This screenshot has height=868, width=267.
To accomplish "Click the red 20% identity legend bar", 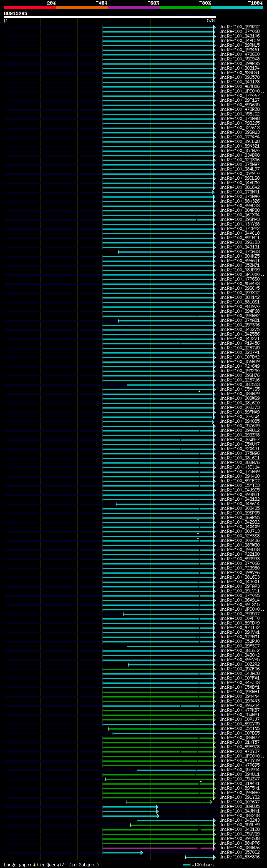I will pyautogui.click(x=30, y=8).
